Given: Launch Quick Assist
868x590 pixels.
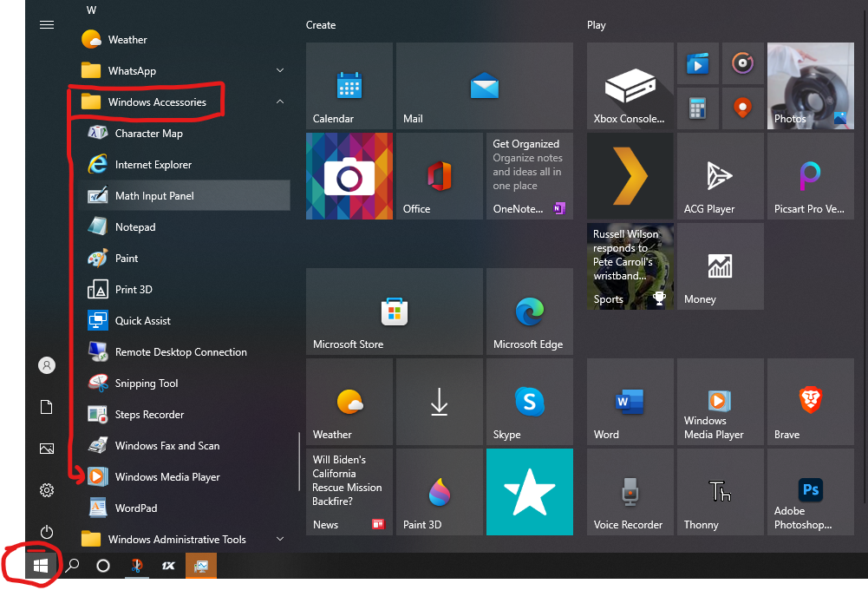Looking at the screenshot, I should [x=184, y=321].
